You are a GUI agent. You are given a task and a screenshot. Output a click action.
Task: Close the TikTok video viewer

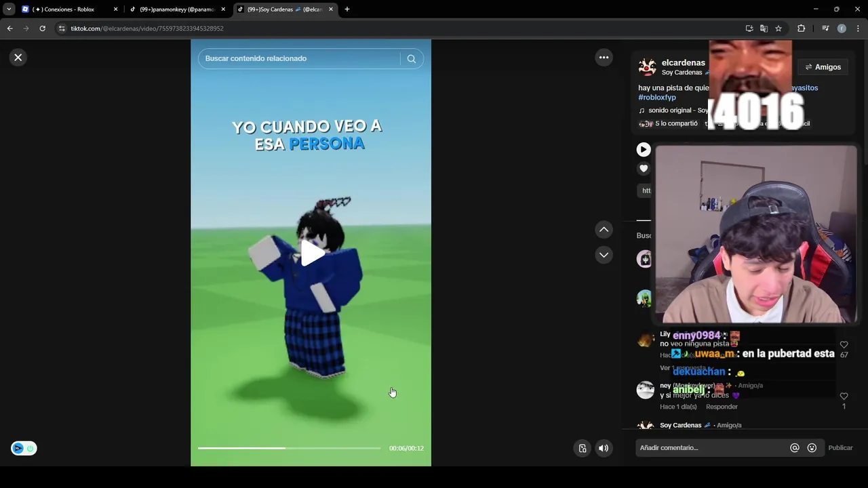pyautogui.click(x=18, y=58)
